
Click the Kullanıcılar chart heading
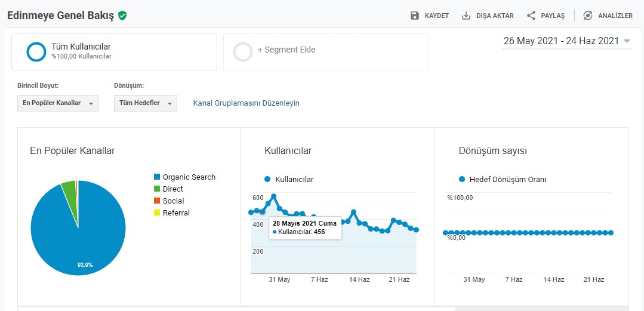tap(288, 151)
